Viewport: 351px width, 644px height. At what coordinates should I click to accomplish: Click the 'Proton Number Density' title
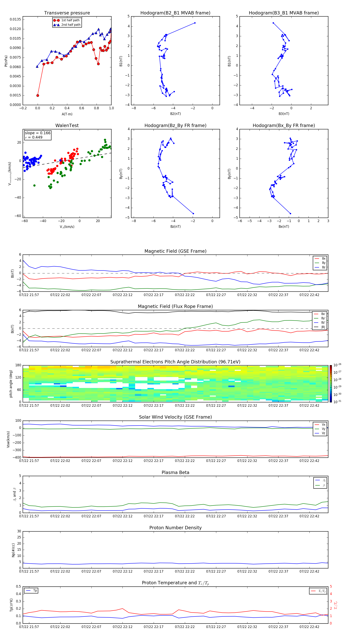pyautogui.click(x=175, y=528)
